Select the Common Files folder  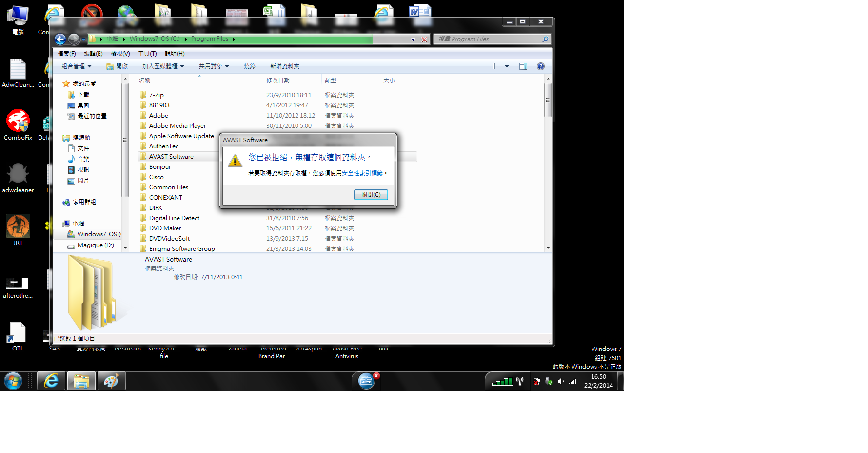[x=168, y=187]
